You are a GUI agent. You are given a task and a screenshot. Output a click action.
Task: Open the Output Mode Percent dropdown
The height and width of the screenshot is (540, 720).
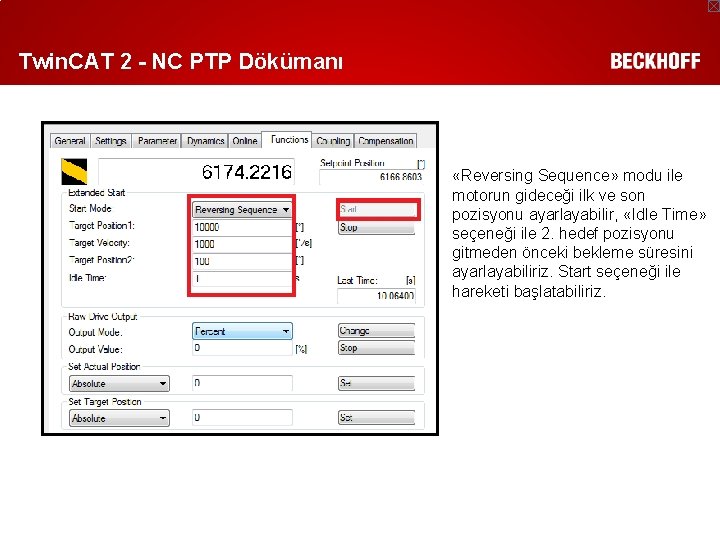point(242,331)
